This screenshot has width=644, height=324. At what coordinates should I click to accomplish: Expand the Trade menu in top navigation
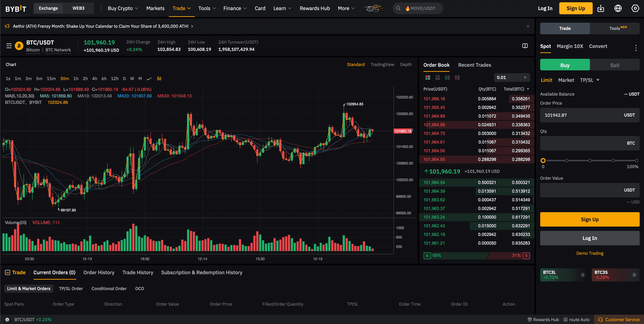tap(181, 8)
